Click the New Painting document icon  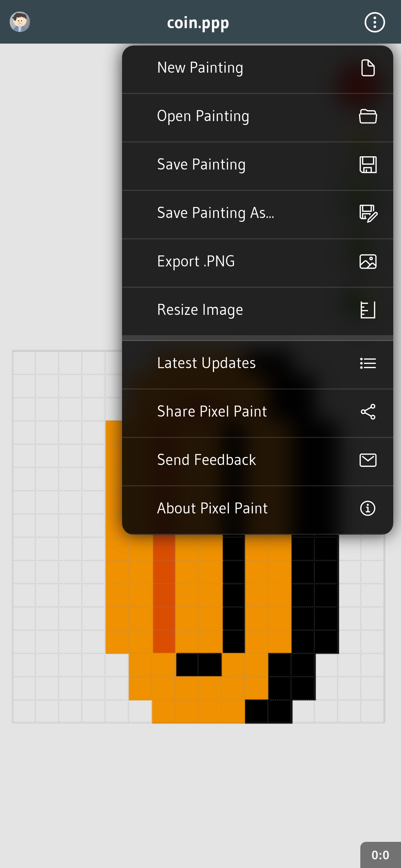tap(368, 68)
